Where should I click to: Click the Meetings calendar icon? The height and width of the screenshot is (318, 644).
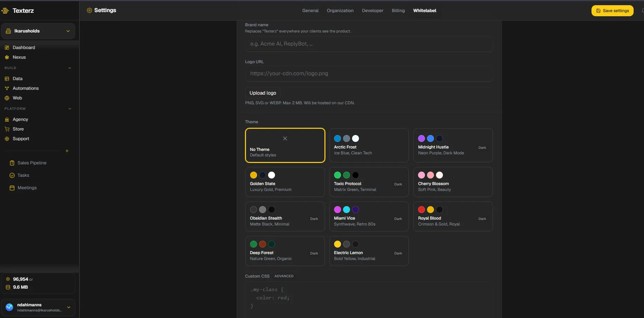(x=12, y=188)
